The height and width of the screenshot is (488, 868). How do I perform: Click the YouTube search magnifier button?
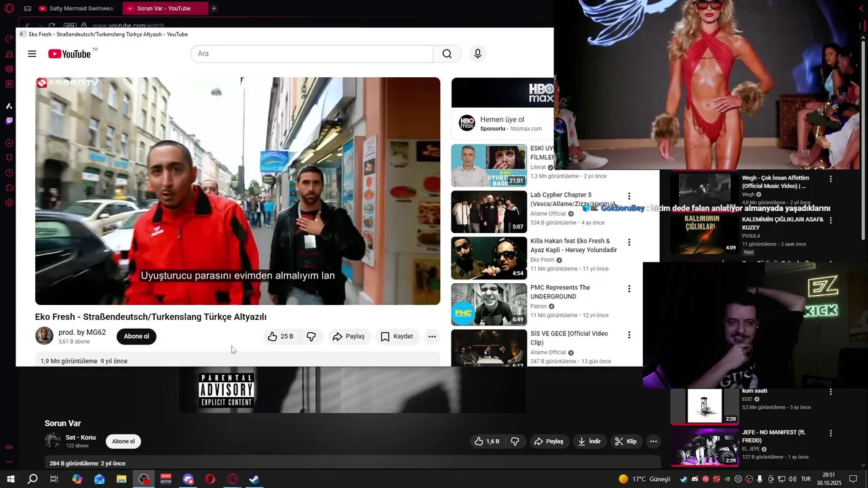447,54
